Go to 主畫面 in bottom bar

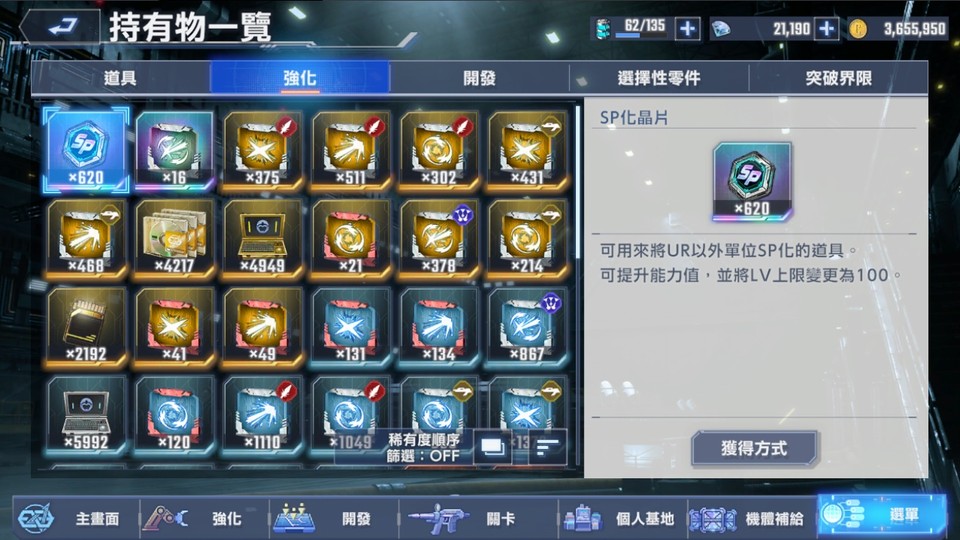tap(75, 519)
